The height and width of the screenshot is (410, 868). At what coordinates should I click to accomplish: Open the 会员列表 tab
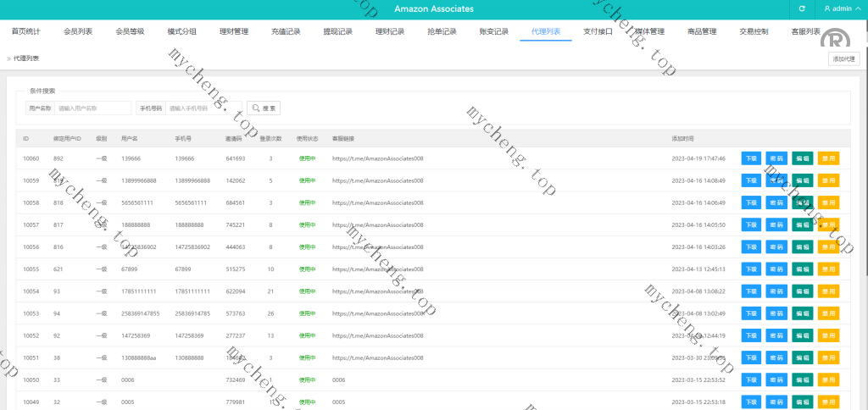pyautogui.click(x=78, y=32)
